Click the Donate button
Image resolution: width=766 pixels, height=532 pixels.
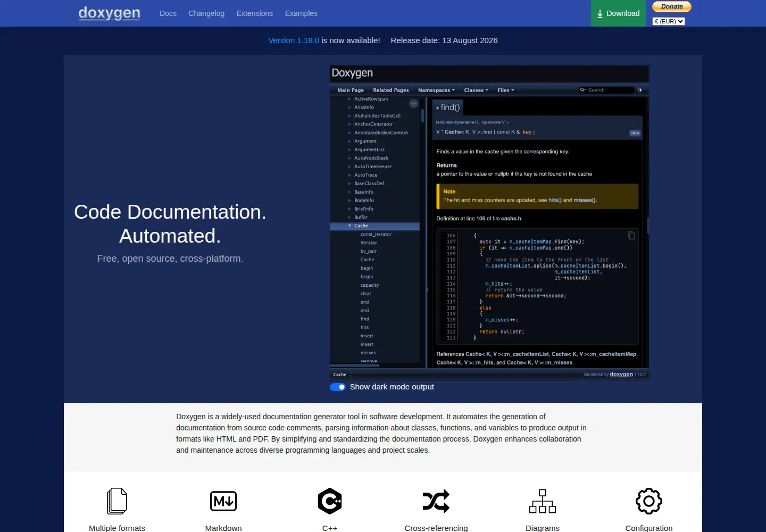click(672, 6)
